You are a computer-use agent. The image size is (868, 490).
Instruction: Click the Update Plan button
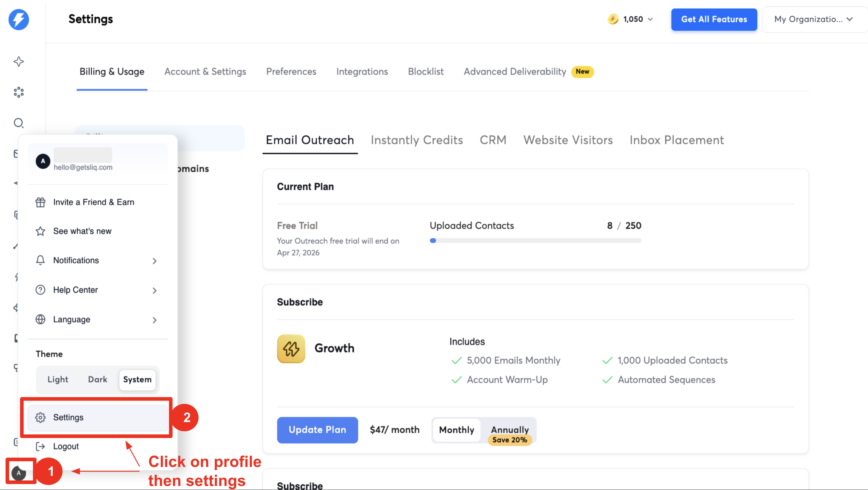pos(317,430)
